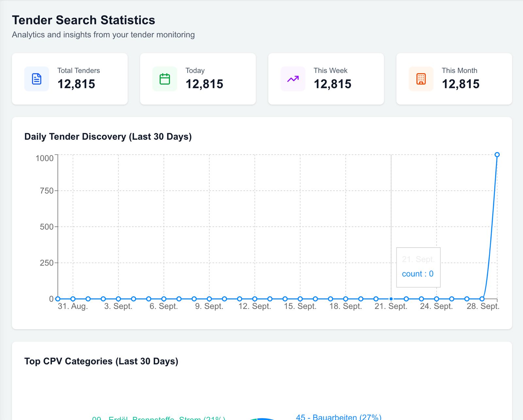Viewport: 523px width, 420px height.
Task: Click the 12. Sept. x-axis label
Action: [x=255, y=306]
